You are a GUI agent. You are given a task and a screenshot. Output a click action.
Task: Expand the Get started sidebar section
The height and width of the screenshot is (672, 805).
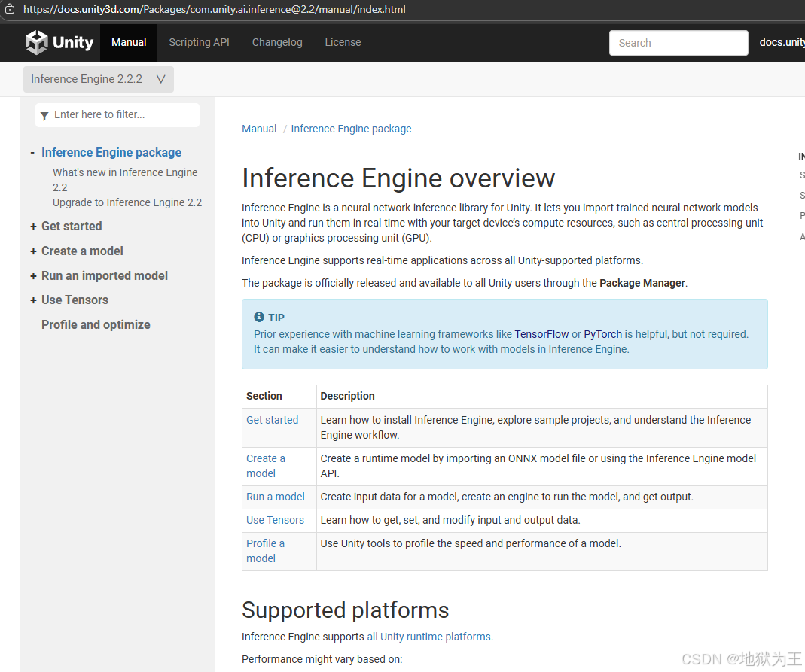(x=33, y=227)
